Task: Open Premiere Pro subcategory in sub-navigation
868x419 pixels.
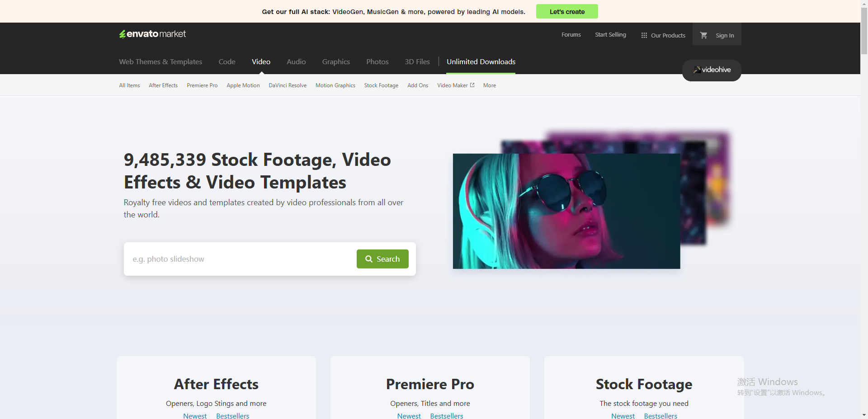Action: click(x=202, y=85)
